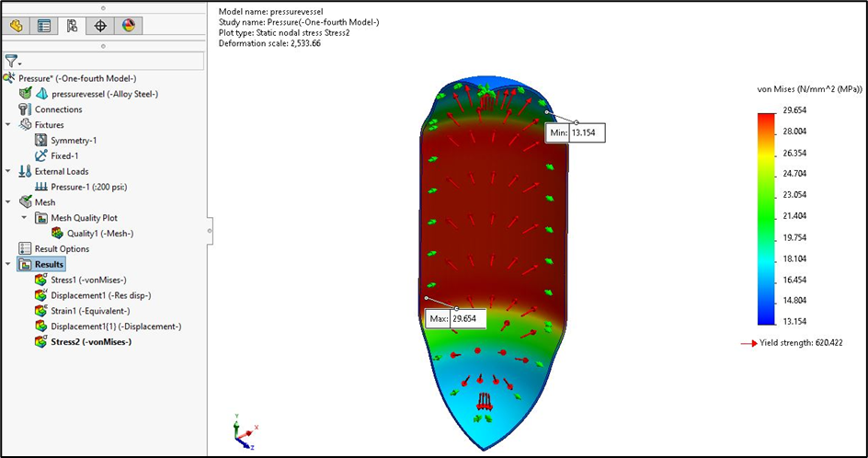This screenshot has width=868, height=458.
Task: Click the von Mises color legend bar
Action: click(x=766, y=219)
